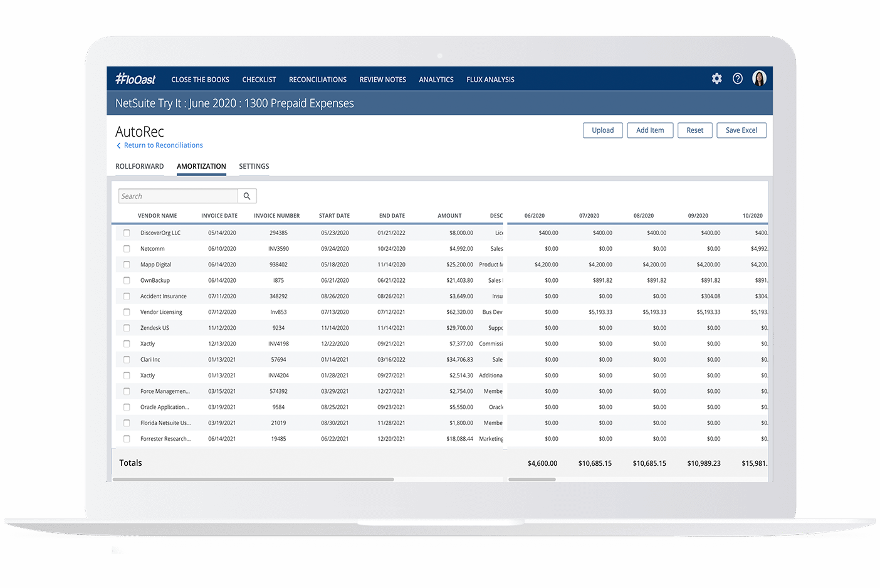Click invoice number INV4198
The height and width of the screenshot is (588, 880).
(x=278, y=344)
